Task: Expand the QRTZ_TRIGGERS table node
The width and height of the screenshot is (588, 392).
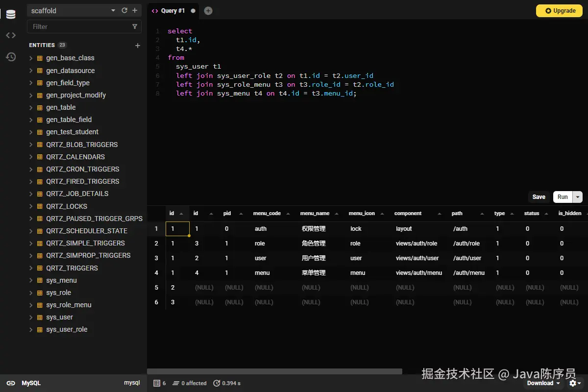Action: pos(31,268)
